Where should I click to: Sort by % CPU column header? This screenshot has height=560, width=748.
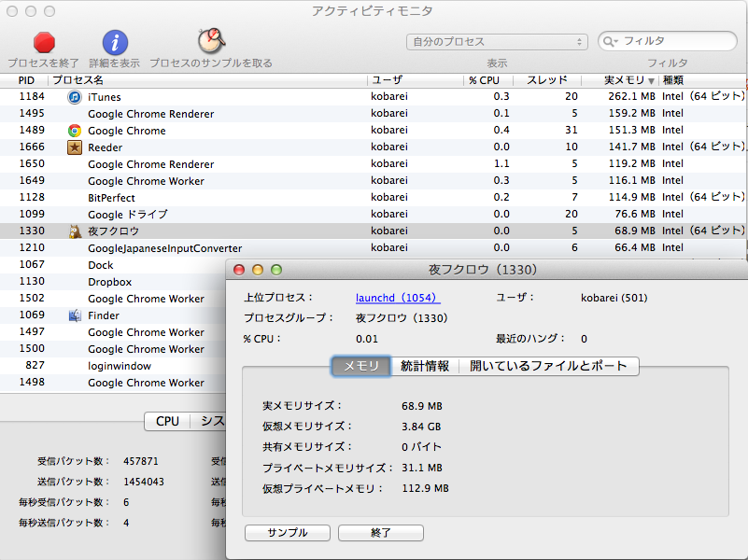488,80
